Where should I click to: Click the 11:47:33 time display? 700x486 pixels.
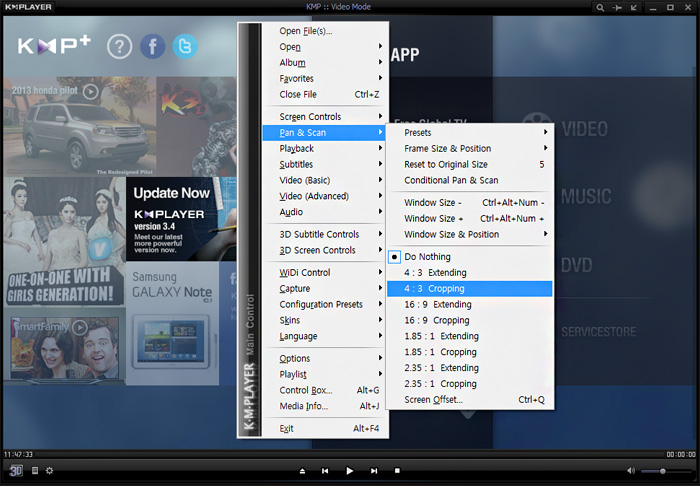(x=18, y=454)
